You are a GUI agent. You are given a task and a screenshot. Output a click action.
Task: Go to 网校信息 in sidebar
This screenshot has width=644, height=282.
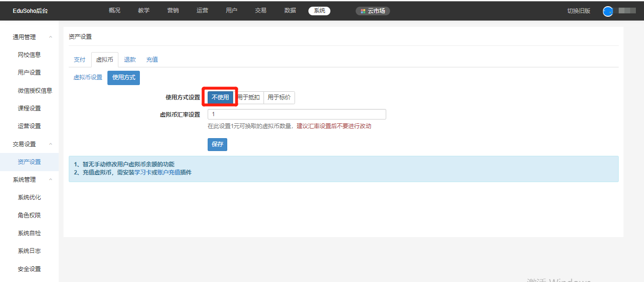29,55
